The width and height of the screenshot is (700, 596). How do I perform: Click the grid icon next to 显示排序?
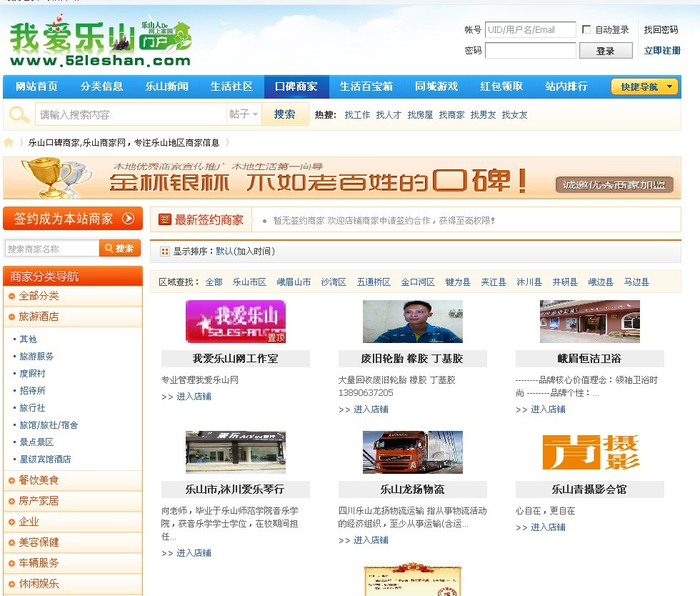click(165, 252)
